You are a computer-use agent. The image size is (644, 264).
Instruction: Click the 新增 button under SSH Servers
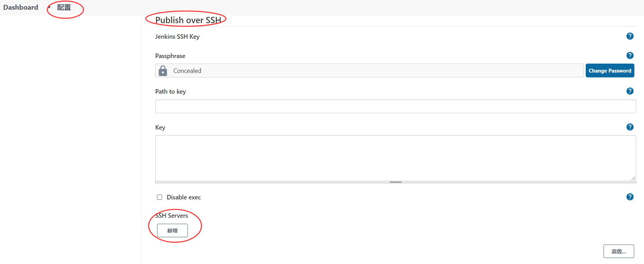point(172,230)
